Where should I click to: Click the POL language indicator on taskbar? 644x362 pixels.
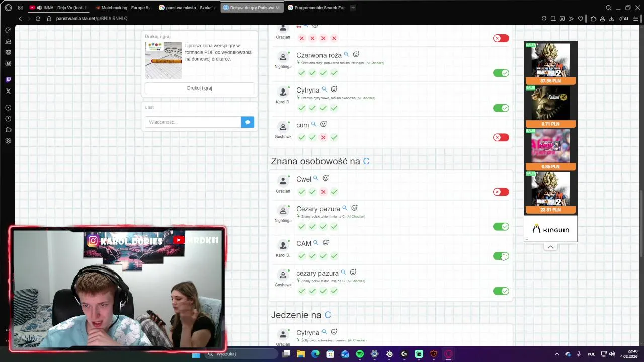pos(591,354)
